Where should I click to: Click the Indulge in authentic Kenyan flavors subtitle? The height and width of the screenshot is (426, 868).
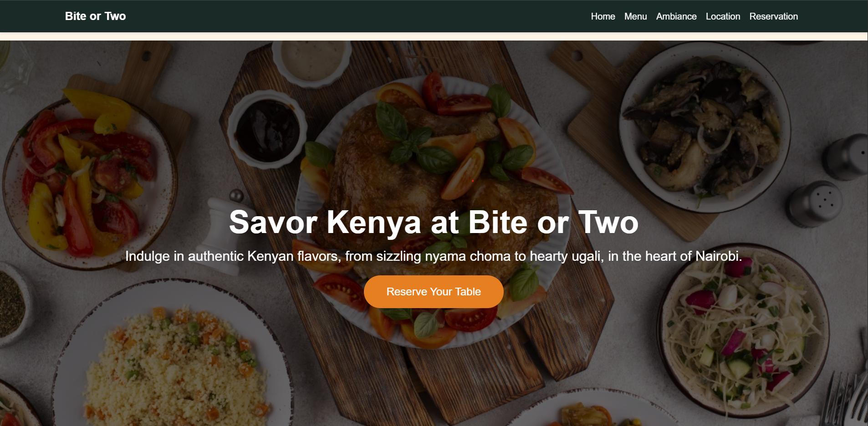[434, 256]
